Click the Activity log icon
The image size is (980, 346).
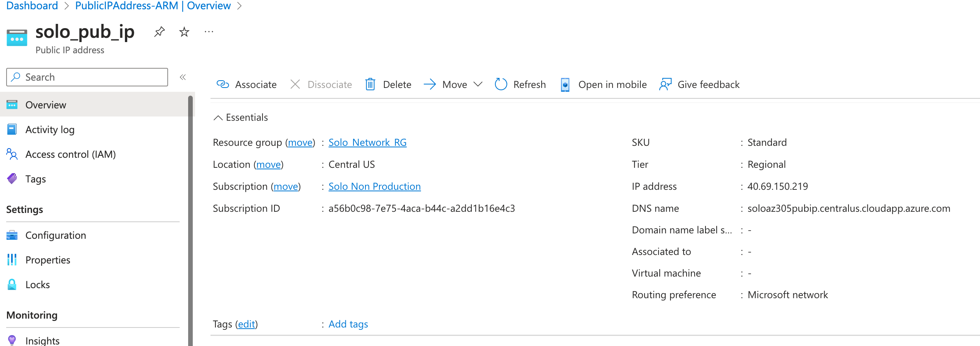[x=12, y=129]
